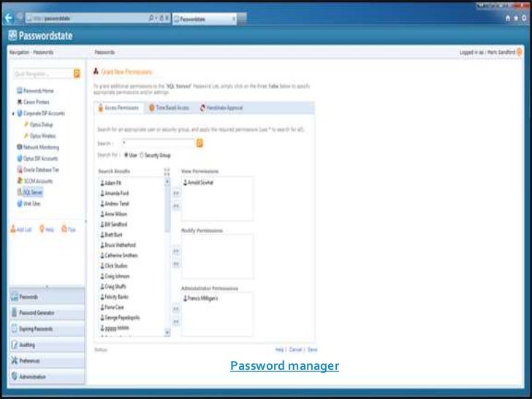Select the Passwordstate browser tab
The image size is (532, 399).
coord(205,19)
